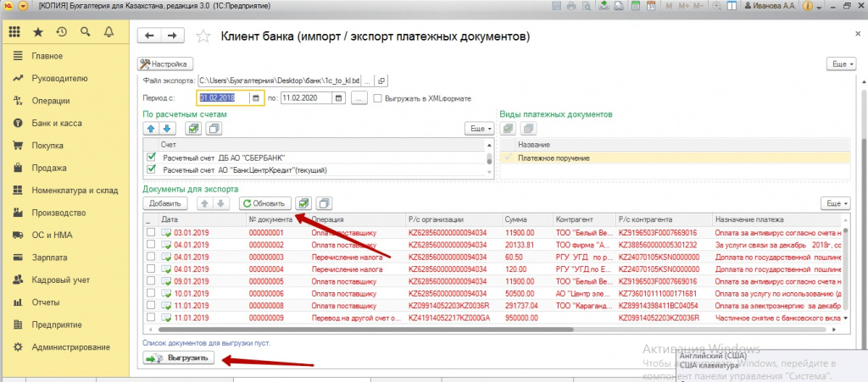This screenshot has width=868, height=382.
Task: Open 'Еще' dropdown above documents table
Action: [836, 203]
